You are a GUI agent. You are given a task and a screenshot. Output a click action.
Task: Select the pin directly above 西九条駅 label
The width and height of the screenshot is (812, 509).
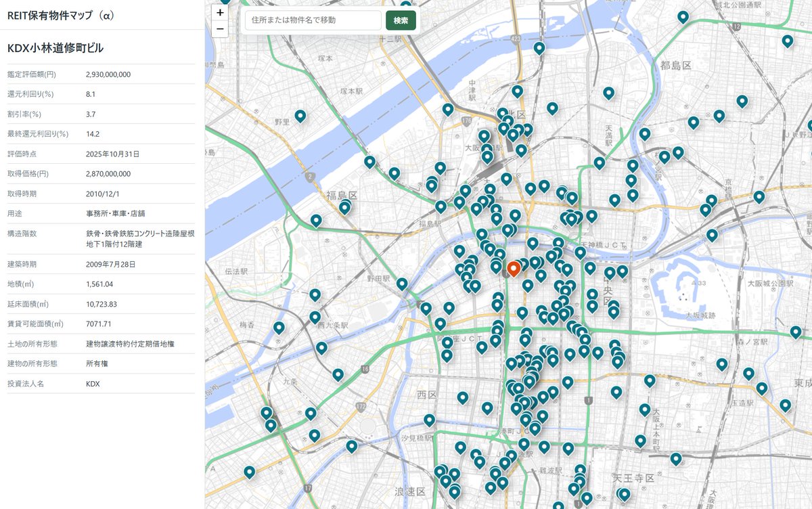point(315,317)
